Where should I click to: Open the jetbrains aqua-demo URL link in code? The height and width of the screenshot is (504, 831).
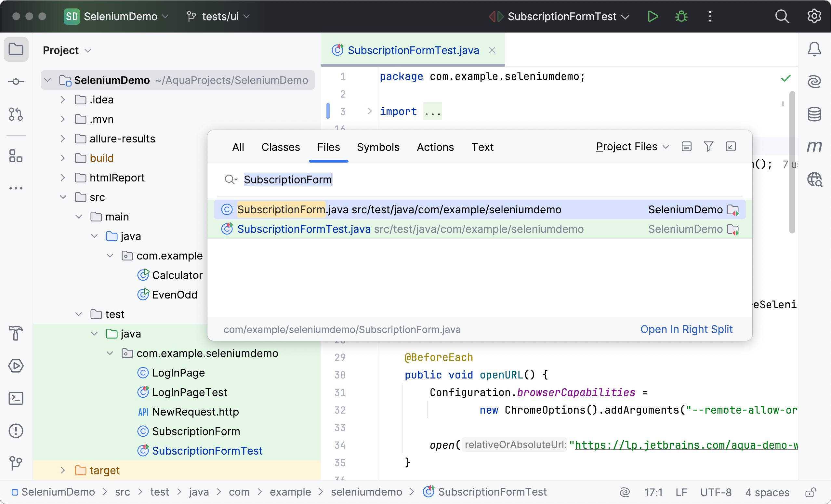pos(686,445)
